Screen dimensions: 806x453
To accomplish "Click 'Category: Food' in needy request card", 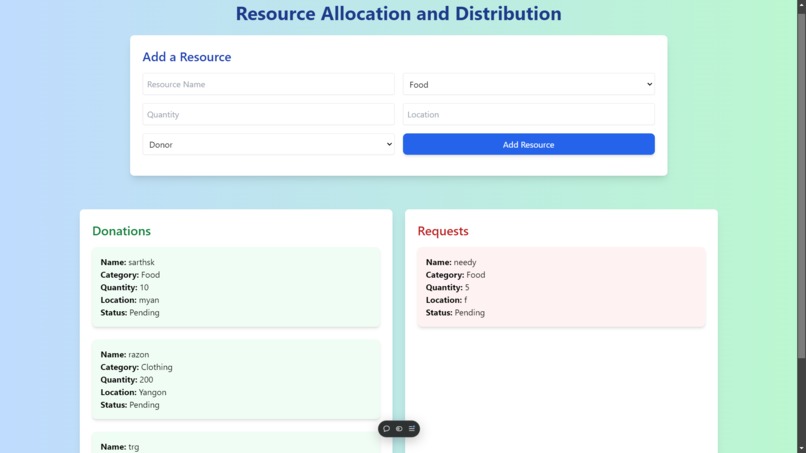I will coord(455,275).
